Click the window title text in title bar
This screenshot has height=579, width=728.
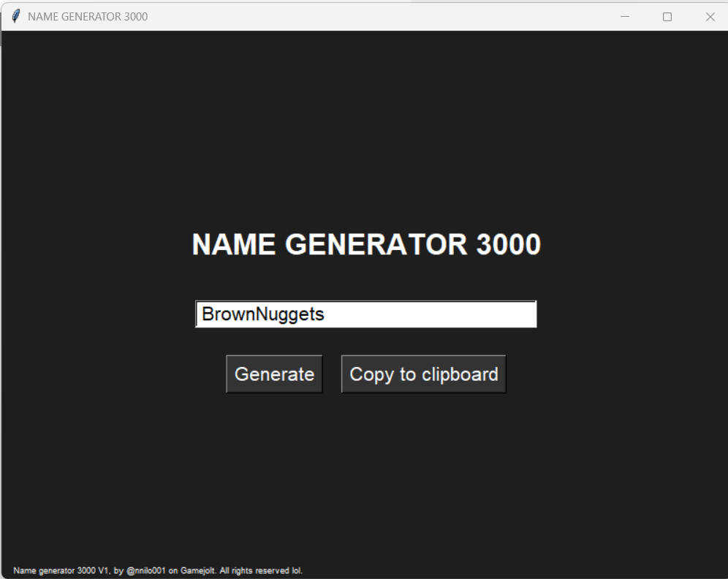[x=88, y=17]
